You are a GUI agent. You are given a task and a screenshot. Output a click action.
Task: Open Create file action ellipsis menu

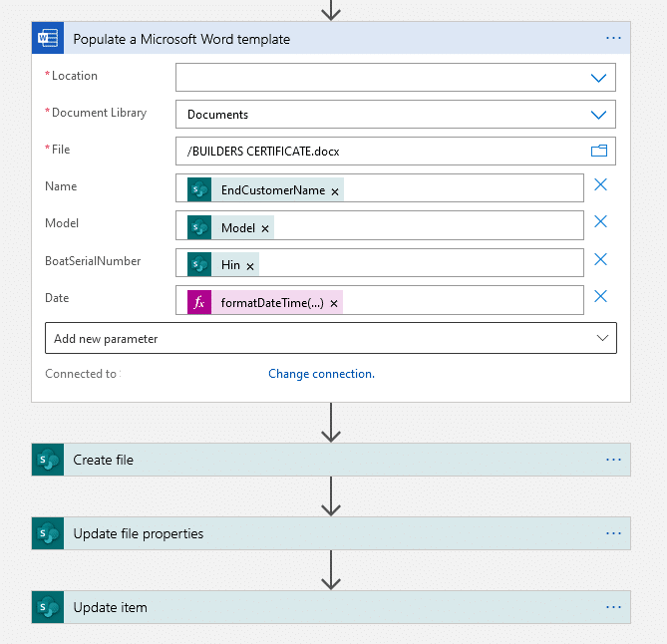[x=613, y=460]
